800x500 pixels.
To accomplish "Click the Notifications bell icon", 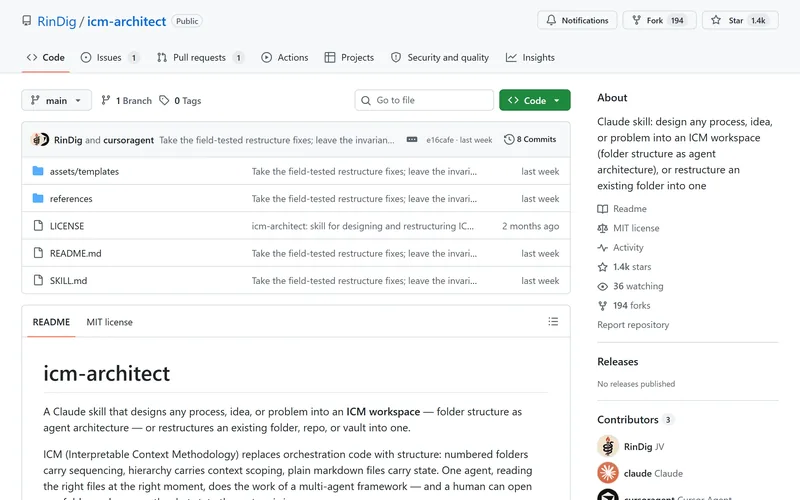I will (551, 20).
